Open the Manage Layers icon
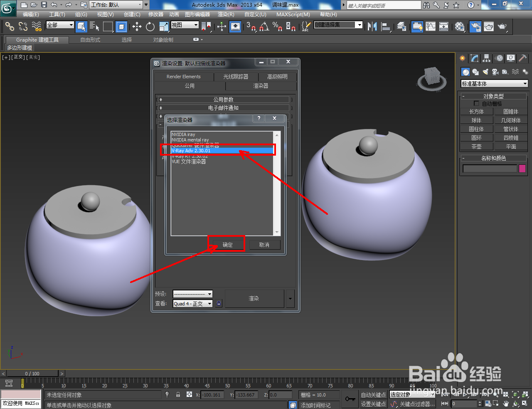Image resolution: width=532 pixels, height=409 pixels. pos(401,27)
